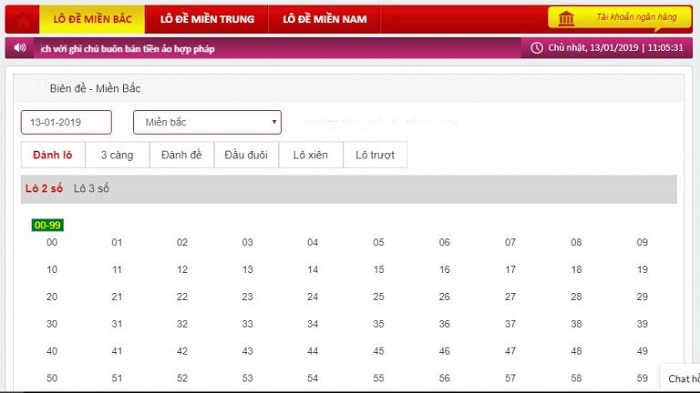Click the date field showing 13-01-2019

(66, 122)
